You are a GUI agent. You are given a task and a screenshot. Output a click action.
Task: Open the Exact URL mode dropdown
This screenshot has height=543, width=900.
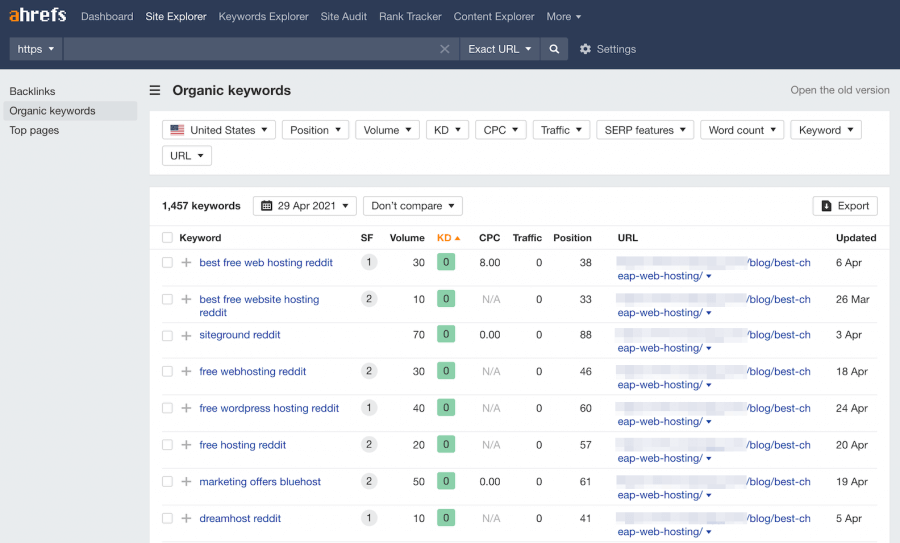499,49
